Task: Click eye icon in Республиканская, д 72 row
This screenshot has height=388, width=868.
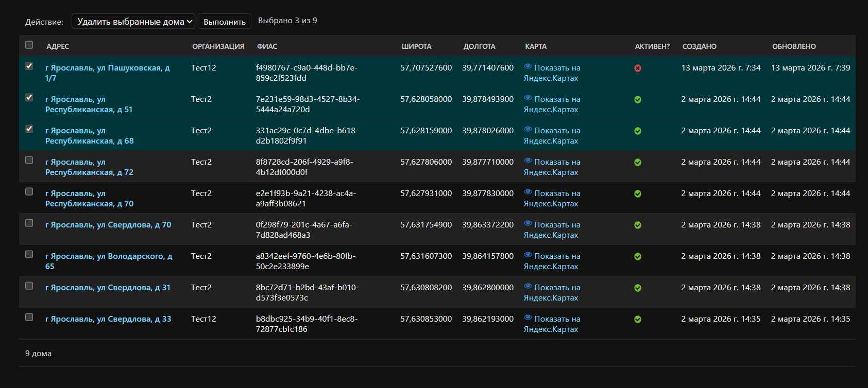Action: click(x=527, y=161)
